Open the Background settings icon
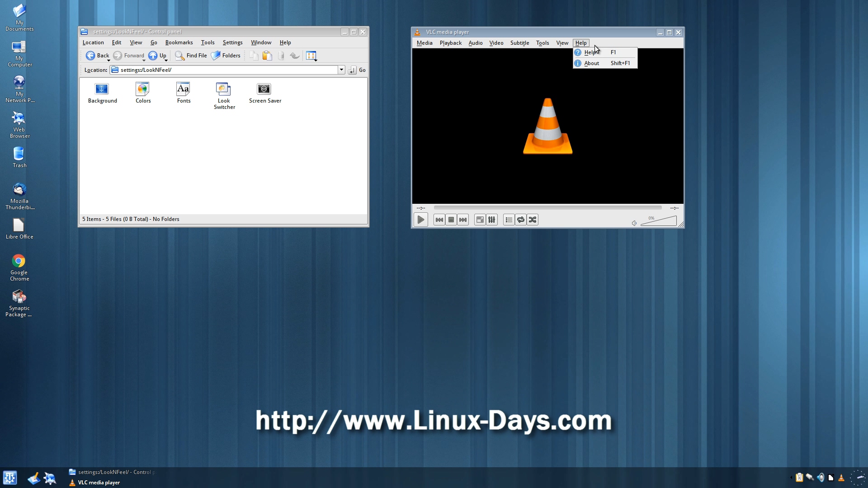The height and width of the screenshot is (488, 868). pyautogui.click(x=102, y=93)
